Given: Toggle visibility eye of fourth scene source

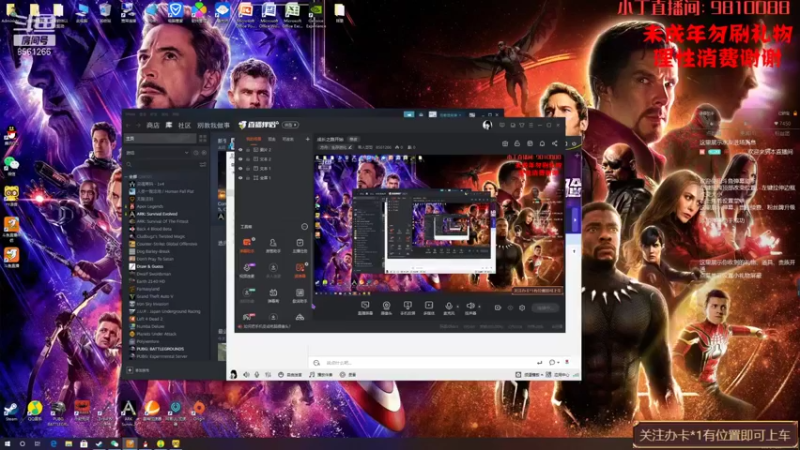Looking at the screenshot, I should point(240,178).
